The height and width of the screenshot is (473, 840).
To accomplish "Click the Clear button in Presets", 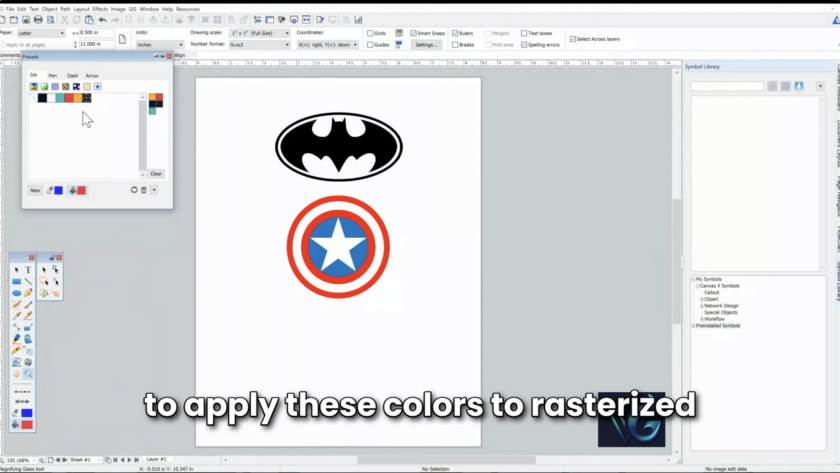I will (x=156, y=174).
